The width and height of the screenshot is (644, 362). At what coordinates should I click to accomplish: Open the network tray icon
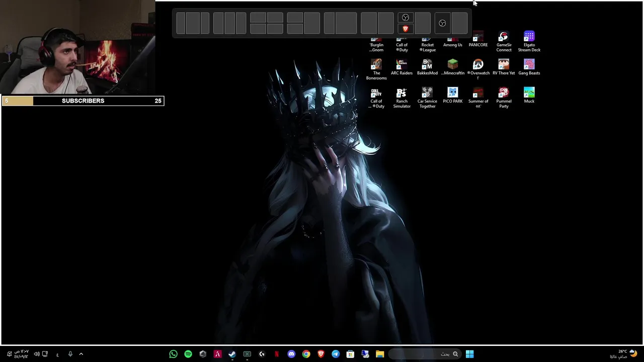pos(45,354)
